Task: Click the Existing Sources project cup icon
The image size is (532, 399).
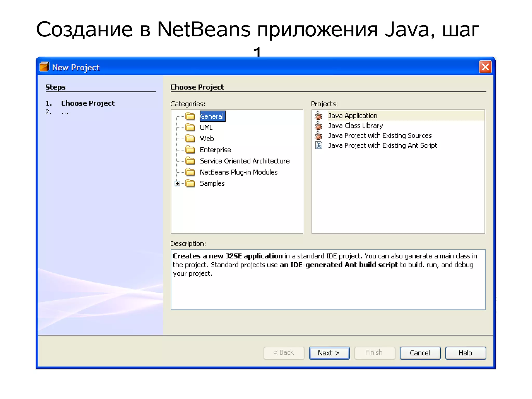Action: tap(319, 135)
